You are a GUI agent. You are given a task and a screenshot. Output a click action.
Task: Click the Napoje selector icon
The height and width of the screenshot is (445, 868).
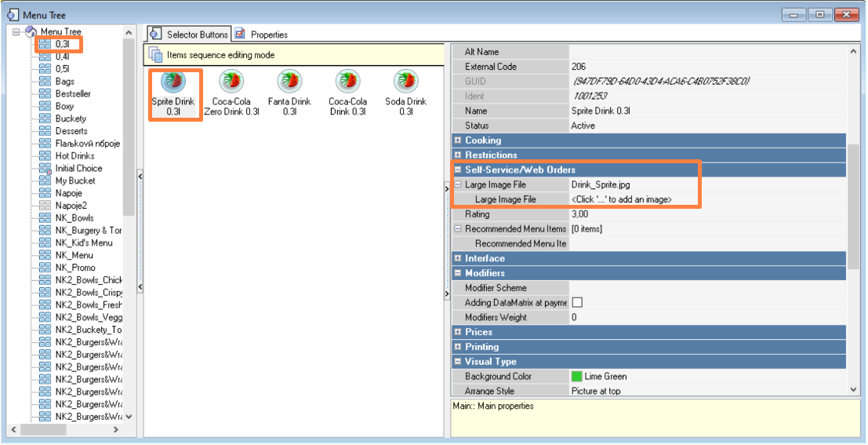tap(45, 193)
